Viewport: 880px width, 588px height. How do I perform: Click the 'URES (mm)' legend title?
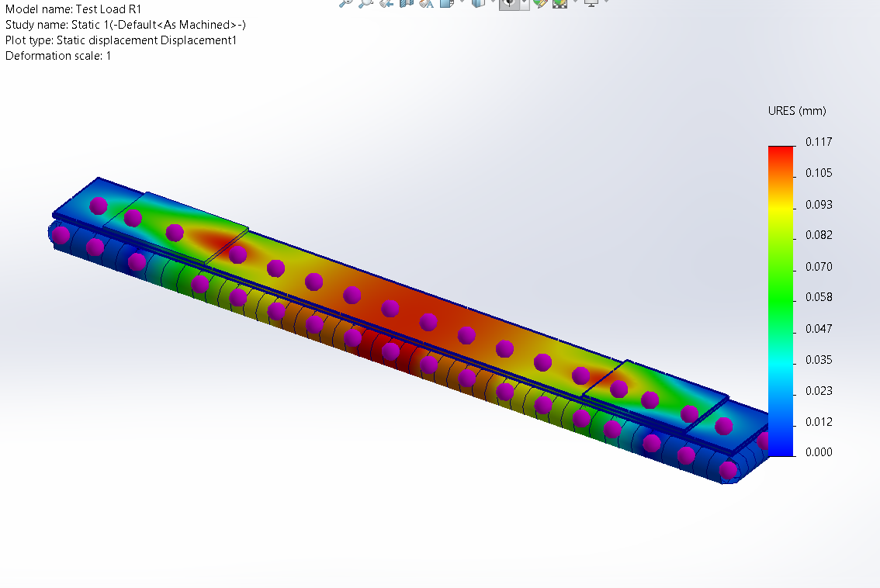click(x=797, y=111)
